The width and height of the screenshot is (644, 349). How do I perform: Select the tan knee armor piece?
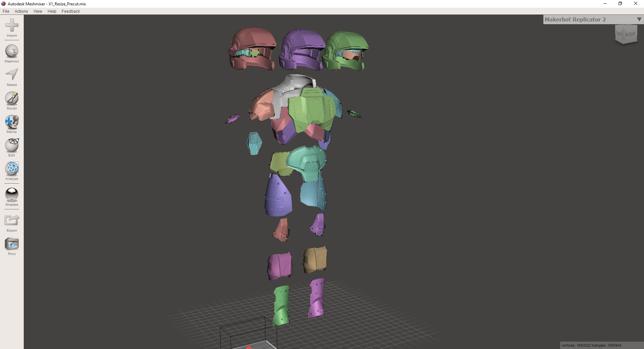(x=315, y=259)
